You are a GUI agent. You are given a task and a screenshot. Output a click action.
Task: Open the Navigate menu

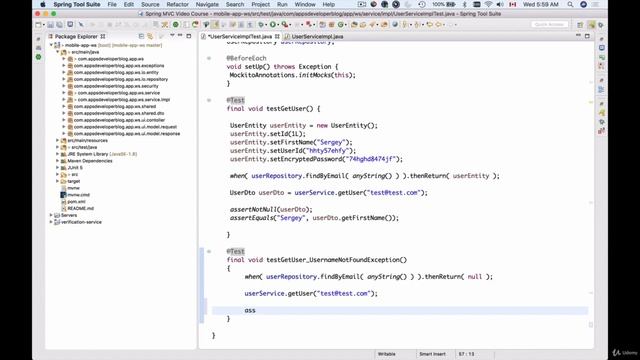pyautogui.click(x=207, y=4)
